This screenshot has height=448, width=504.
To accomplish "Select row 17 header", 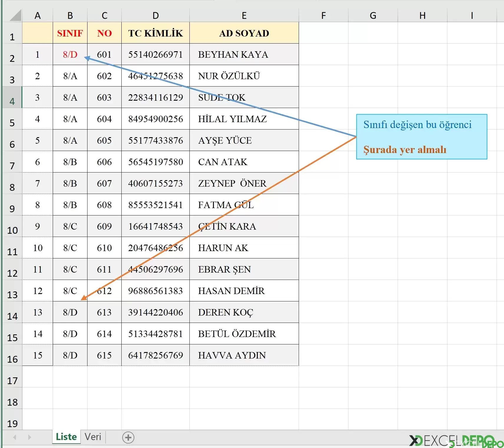I will [x=12, y=377].
